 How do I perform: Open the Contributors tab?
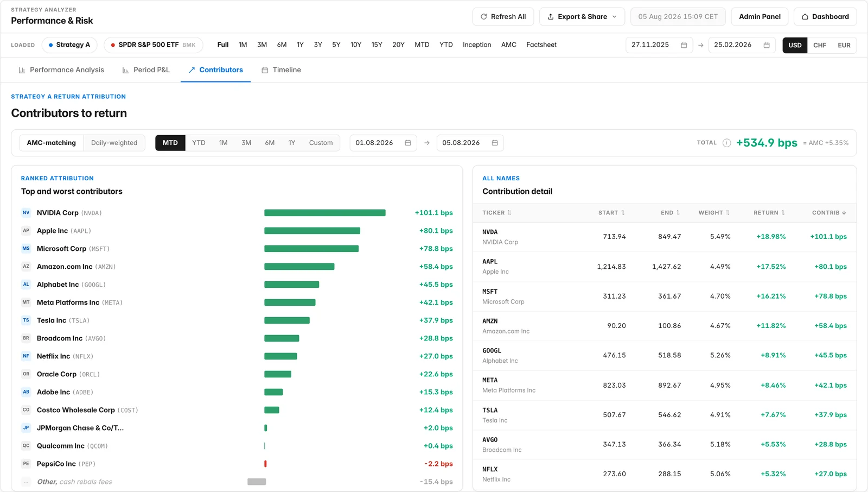tap(215, 70)
